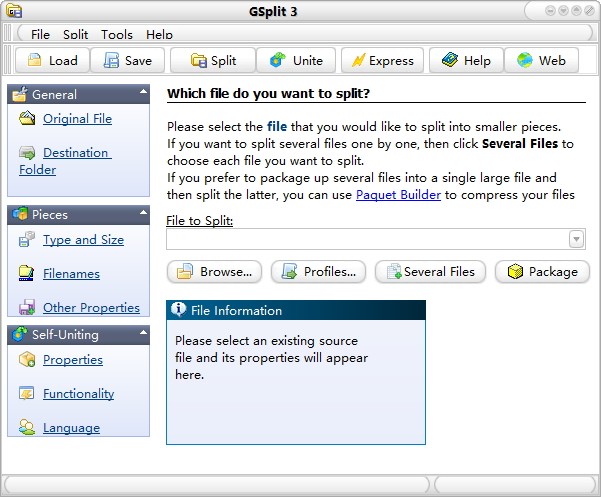Open the Language settings link
601x497 pixels.
click(71, 428)
